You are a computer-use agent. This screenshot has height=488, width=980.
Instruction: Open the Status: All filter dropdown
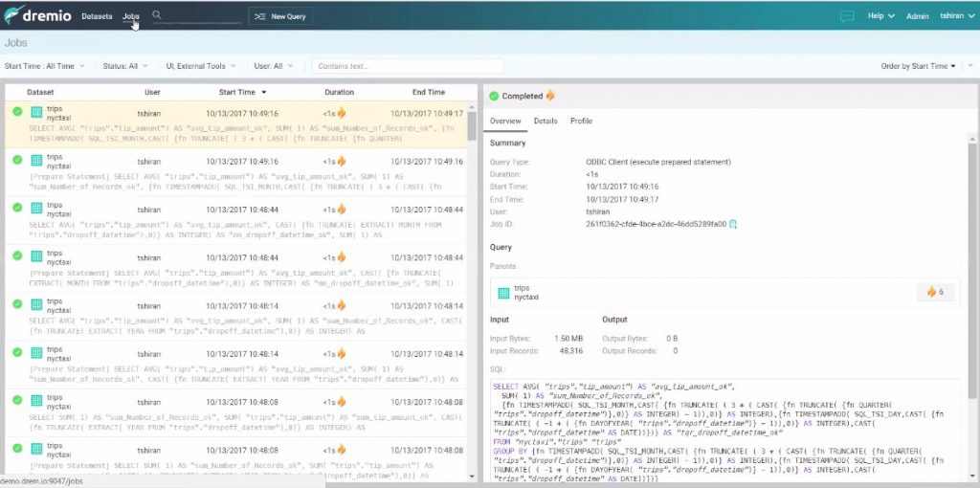pos(125,66)
